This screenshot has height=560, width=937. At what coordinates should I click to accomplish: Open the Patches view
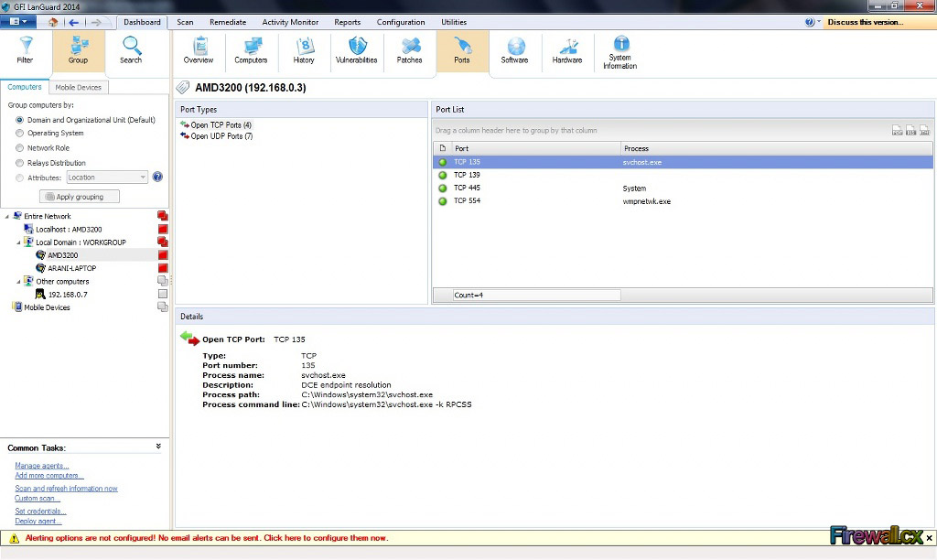409,50
